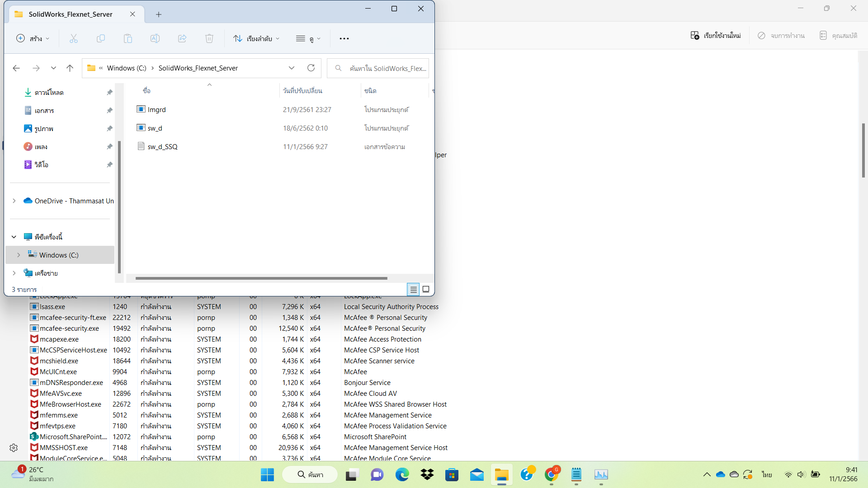Click Run new task button in Task Manager
This screenshot has width=868, height=488.
click(716, 35)
